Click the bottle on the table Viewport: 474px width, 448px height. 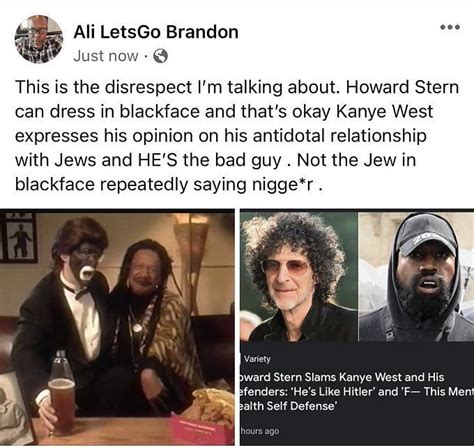coord(62,365)
